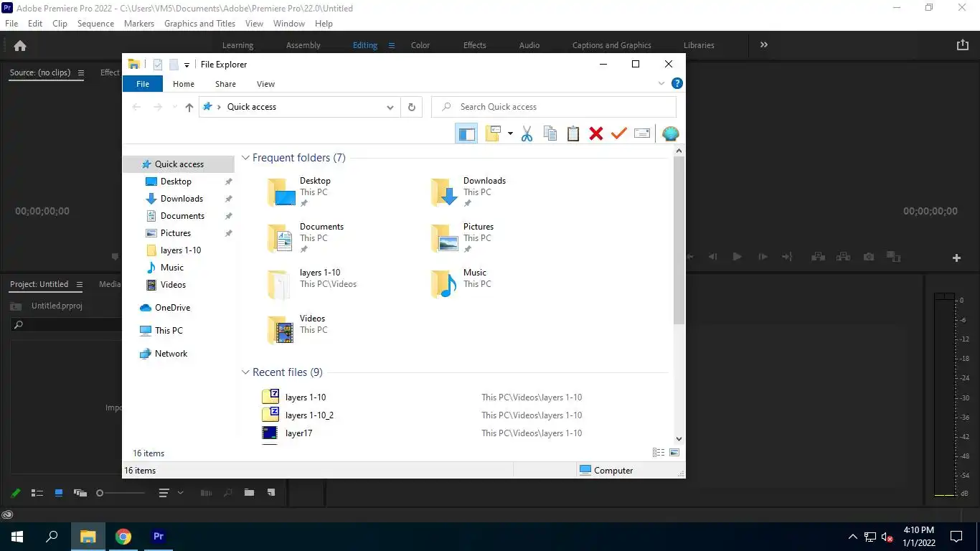
Task: Click the red X Delete icon
Action: [595, 133]
